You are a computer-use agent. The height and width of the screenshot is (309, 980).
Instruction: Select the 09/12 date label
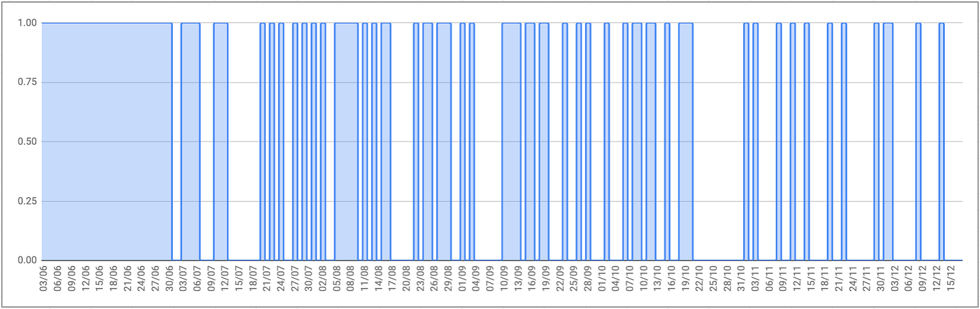click(923, 278)
